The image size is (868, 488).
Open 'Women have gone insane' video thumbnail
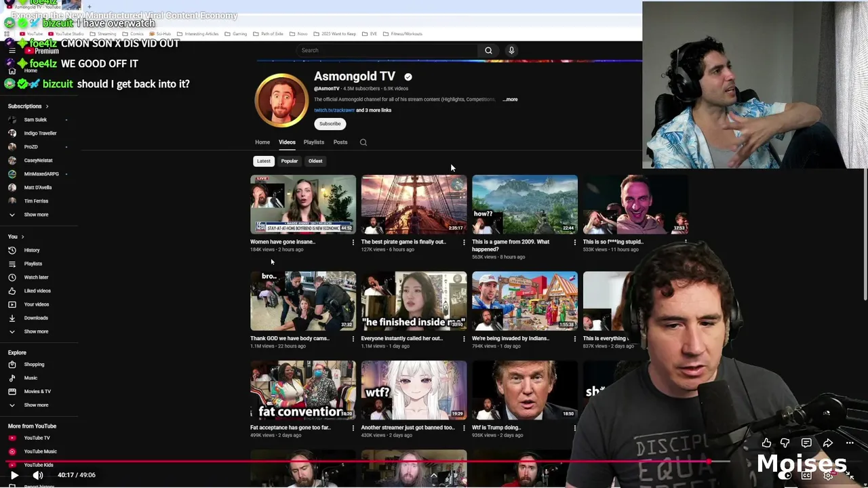pyautogui.click(x=303, y=205)
